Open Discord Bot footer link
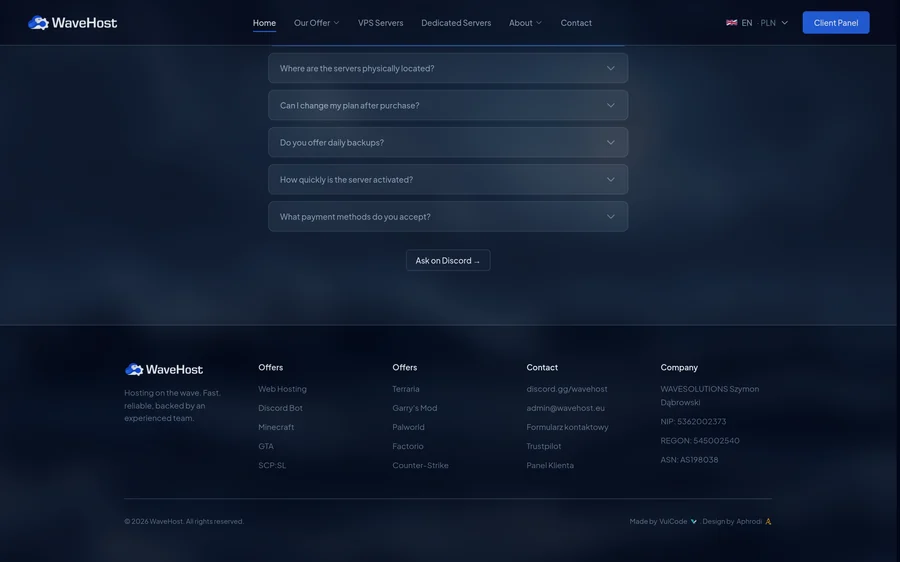The height and width of the screenshot is (562, 900). [280, 408]
